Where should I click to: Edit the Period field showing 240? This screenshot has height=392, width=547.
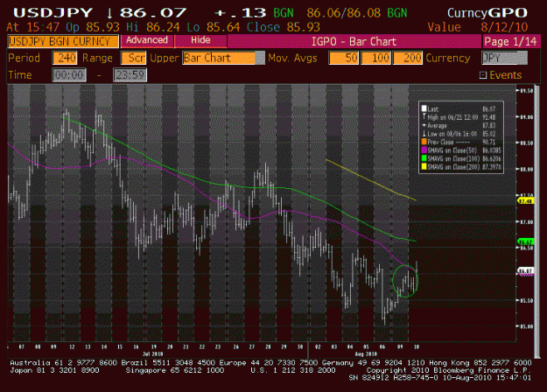click(65, 58)
